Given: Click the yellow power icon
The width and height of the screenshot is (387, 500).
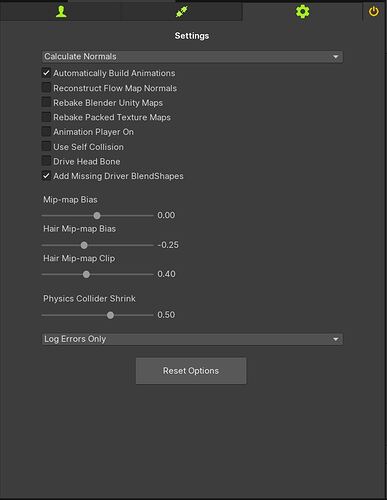Looking at the screenshot, I should [374, 11].
